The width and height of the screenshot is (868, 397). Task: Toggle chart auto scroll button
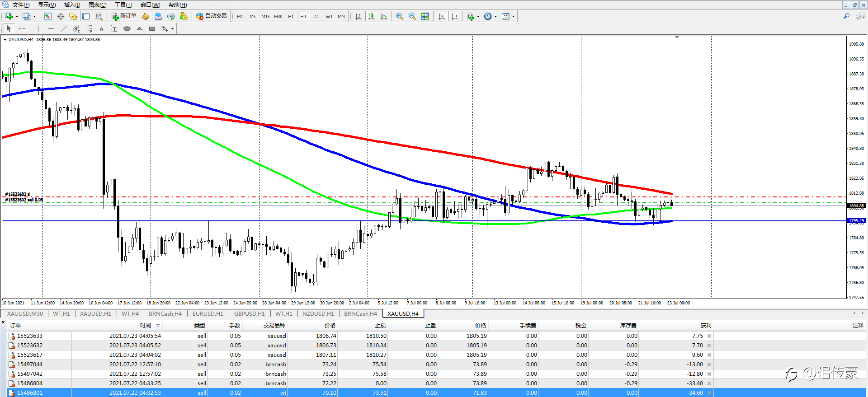442,16
